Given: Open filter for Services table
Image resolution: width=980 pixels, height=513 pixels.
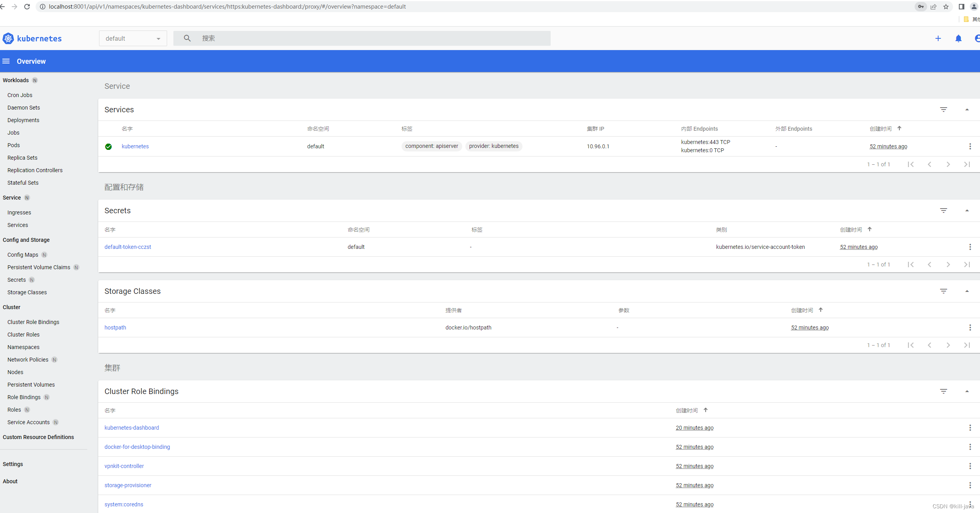Looking at the screenshot, I should pyautogui.click(x=944, y=110).
